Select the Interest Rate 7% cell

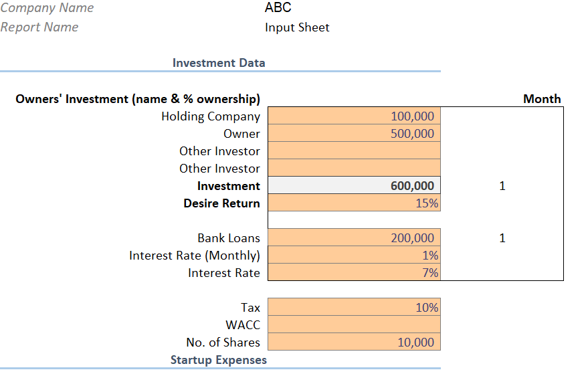pos(354,272)
